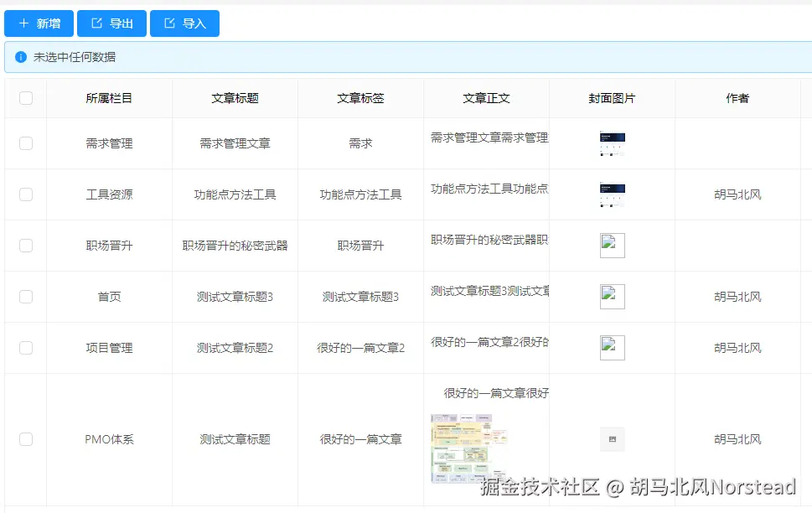Click the 职场晋升的秘密武器 title cell

point(235,245)
